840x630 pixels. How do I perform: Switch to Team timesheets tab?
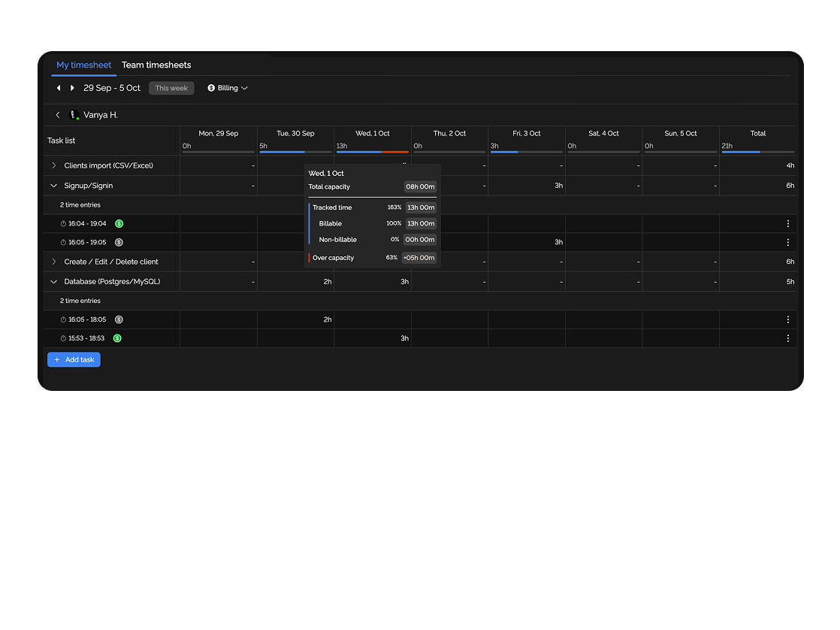[x=156, y=65]
